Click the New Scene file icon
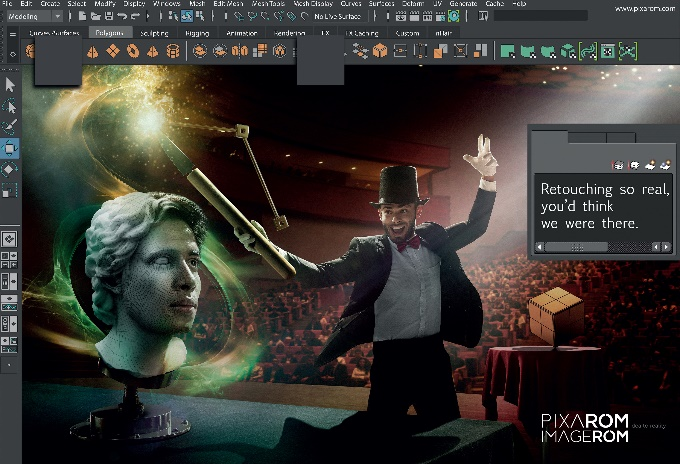The height and width of the screenshot is (464, 680). point(82,16)
